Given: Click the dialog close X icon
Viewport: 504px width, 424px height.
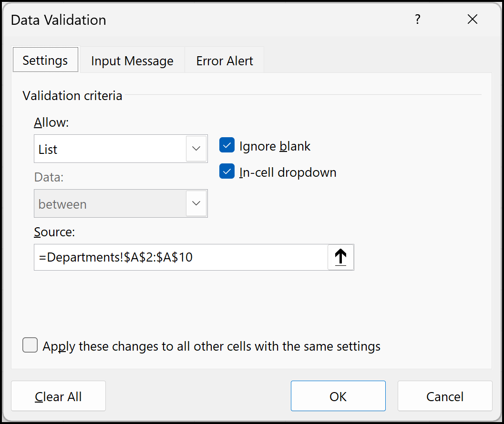Looking at the screenshot, I should point(472,20).
